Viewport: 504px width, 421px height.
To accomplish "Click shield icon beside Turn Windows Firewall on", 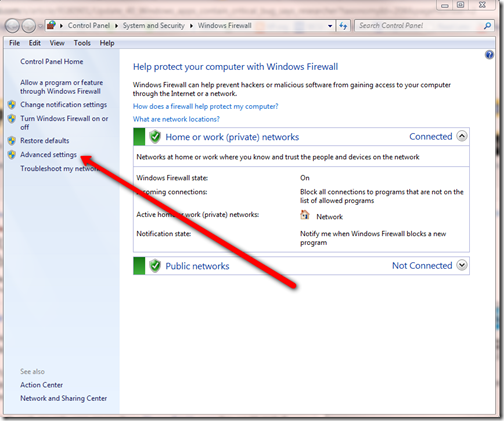I will point(12,118).
